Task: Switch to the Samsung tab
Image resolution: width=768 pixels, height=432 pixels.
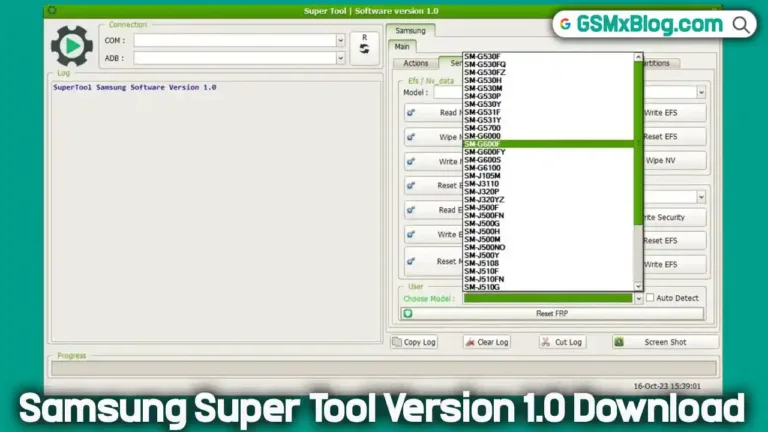Action: point(410,30)
